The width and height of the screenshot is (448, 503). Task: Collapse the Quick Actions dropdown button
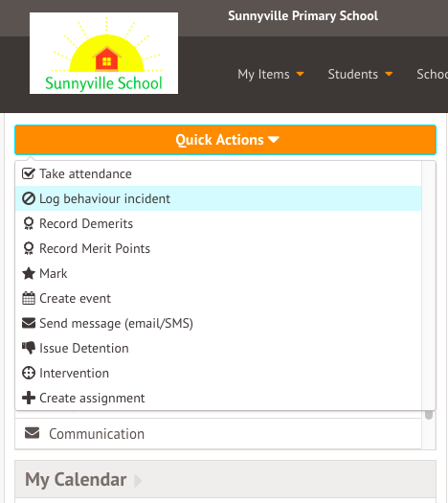(225, 140)
